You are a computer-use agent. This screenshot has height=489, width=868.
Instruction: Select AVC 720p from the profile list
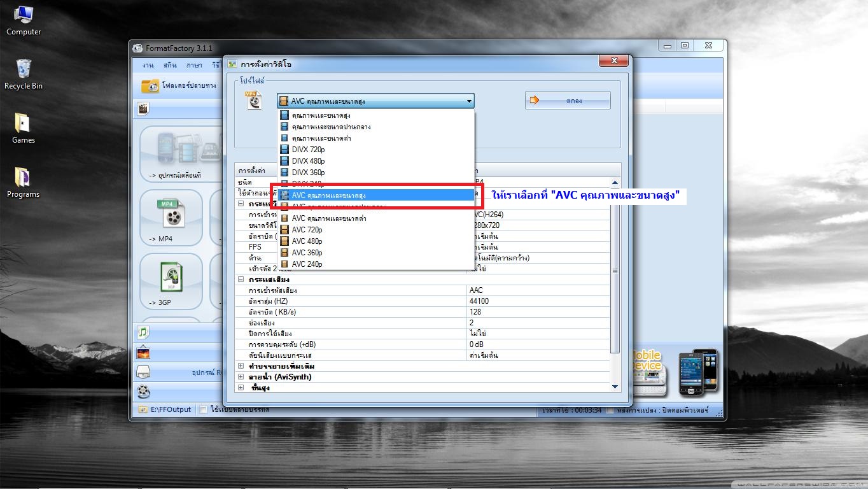pyautogui.click(x=376, y=230)
